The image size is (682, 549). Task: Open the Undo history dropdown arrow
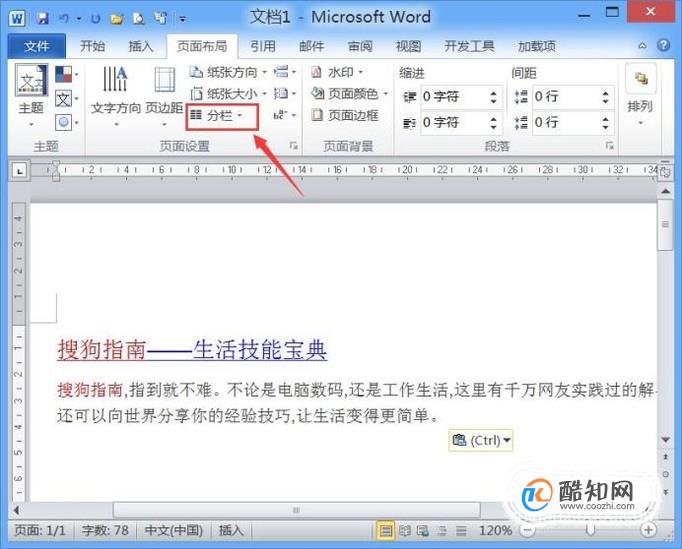[79, 19]
